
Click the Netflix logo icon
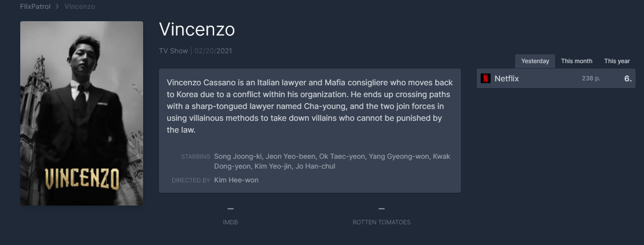pos(486,78)
